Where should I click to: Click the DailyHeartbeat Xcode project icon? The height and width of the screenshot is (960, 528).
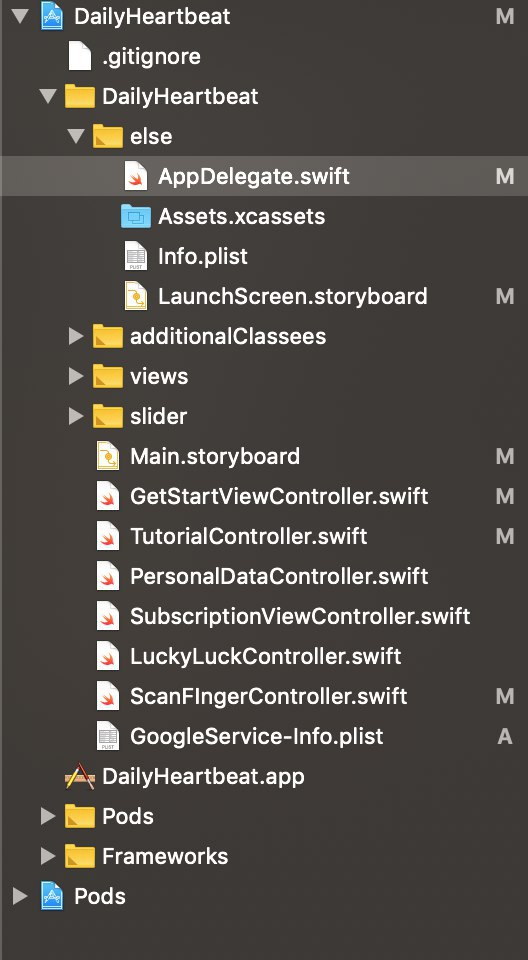click(52, 16)
